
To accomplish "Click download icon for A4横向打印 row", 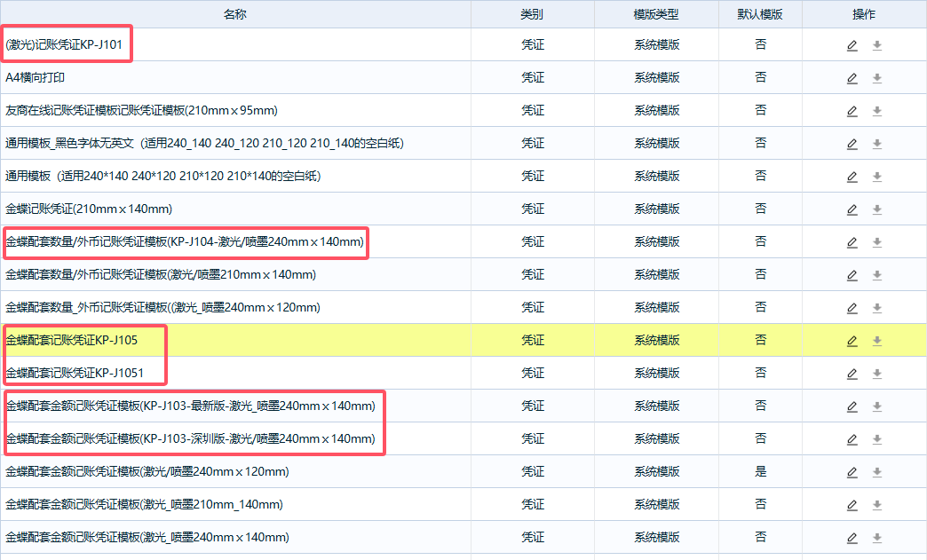I will (x=877, y=78).
